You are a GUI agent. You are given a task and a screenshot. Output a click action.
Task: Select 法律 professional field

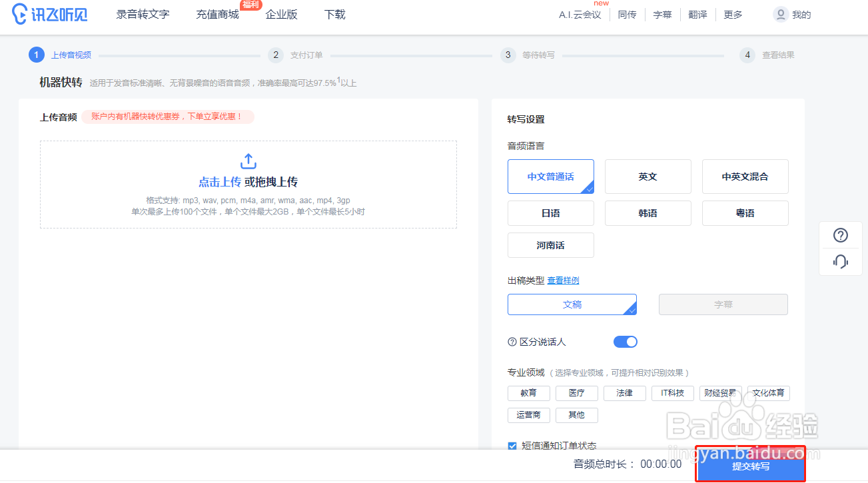625,393
